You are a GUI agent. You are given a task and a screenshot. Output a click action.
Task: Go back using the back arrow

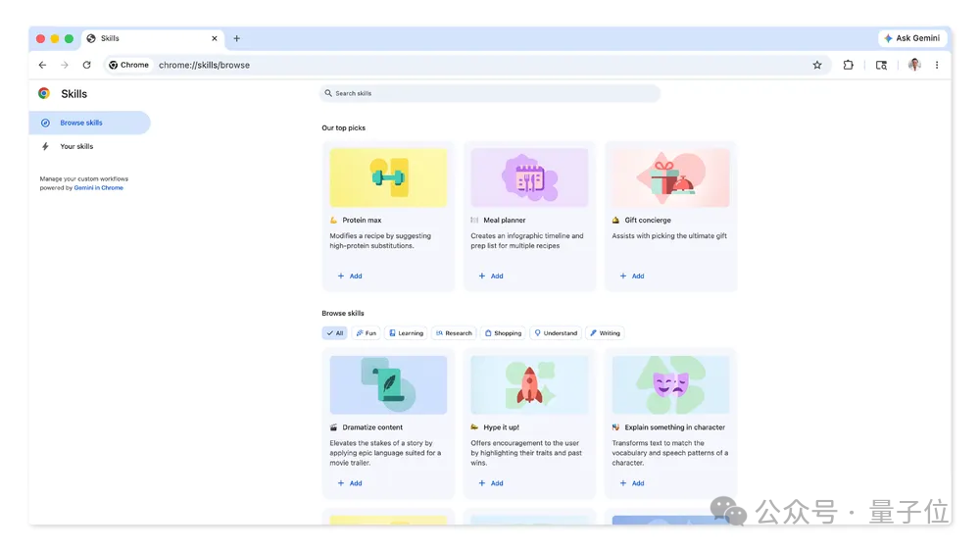tap(42, 65)
